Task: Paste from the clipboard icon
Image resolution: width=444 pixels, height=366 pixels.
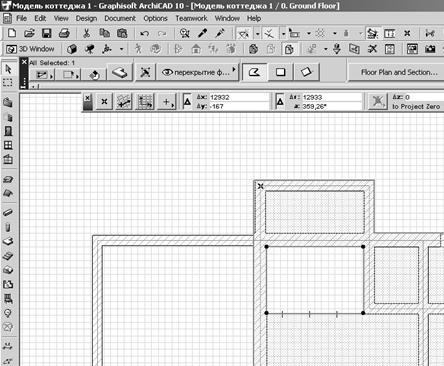Action: (122, 33)
